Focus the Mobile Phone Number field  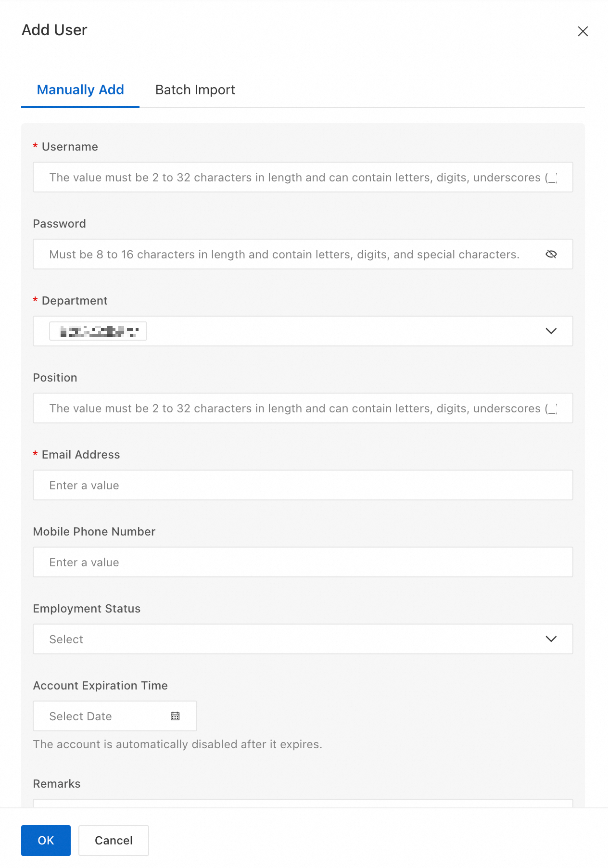302,562
